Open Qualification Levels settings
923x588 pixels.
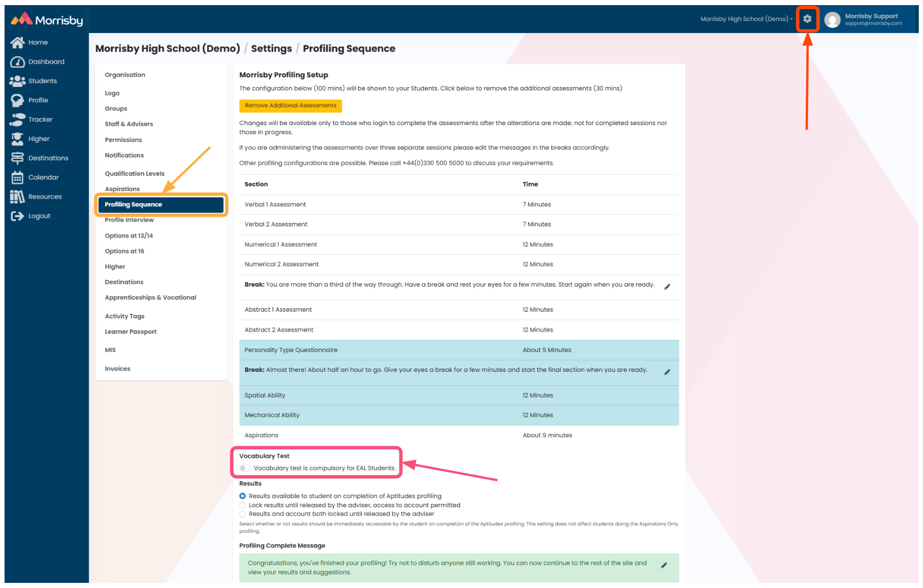tap(134, 174)
